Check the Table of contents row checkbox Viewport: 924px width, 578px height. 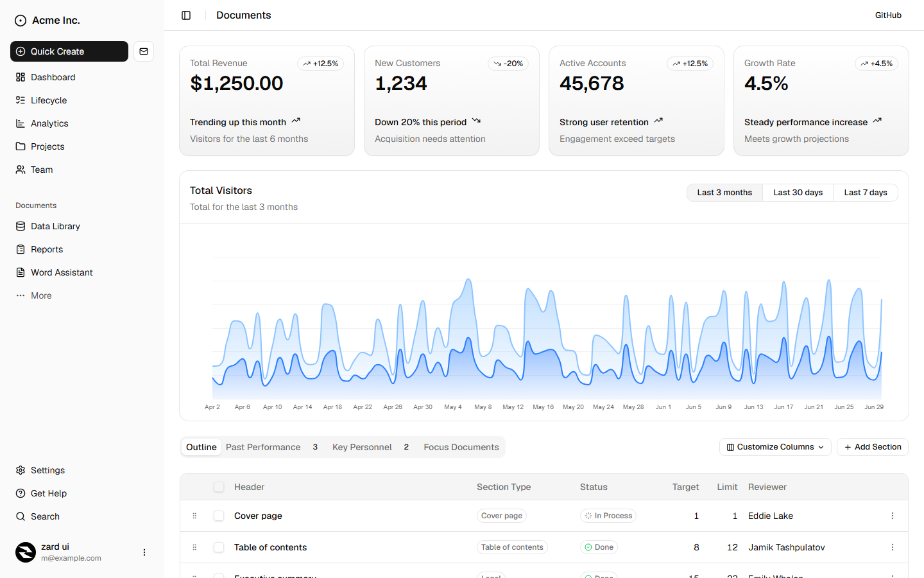pos(219,547)
